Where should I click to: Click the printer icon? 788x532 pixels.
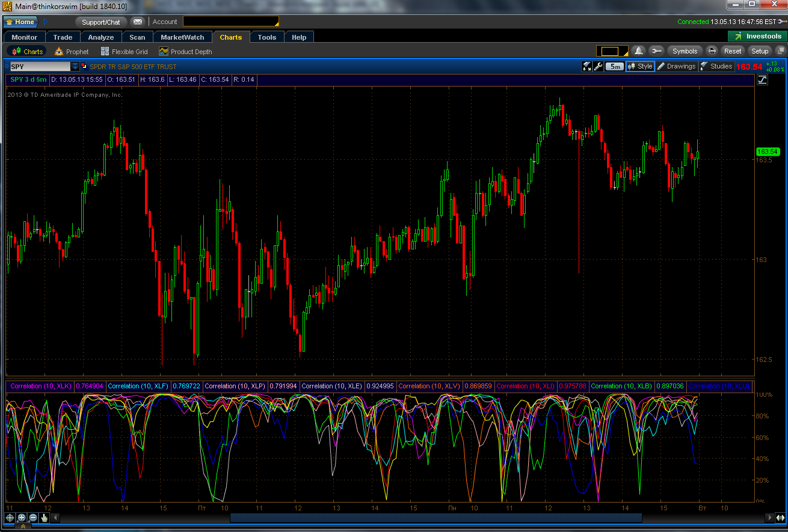pyautogui.click(x=712, y=51)
